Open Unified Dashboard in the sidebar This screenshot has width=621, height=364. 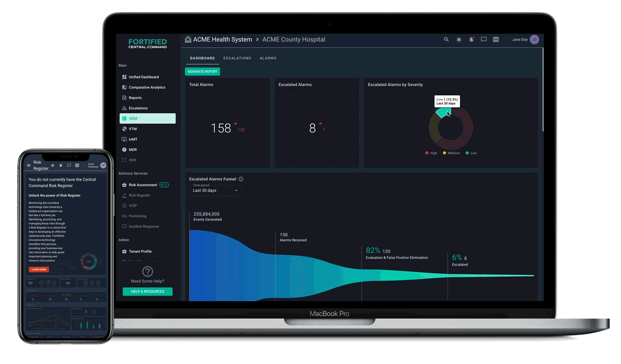pyautogui.click(x=147, y=77)
